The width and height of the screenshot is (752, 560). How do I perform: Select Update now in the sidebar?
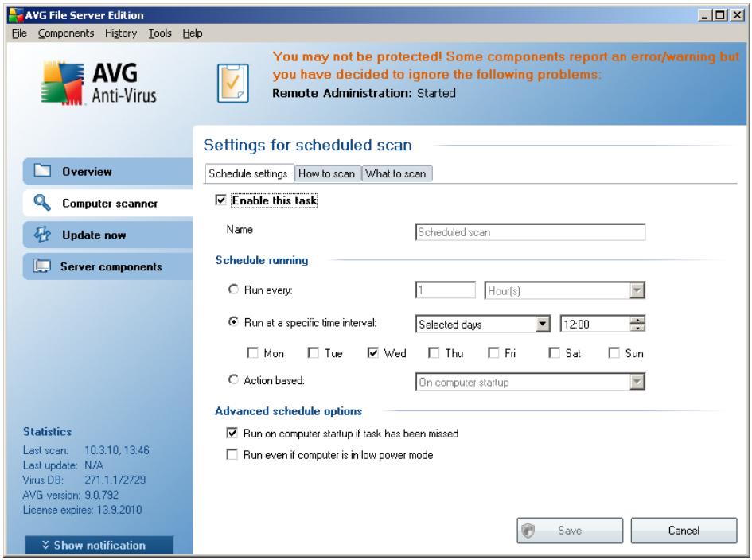pos(107,235)
